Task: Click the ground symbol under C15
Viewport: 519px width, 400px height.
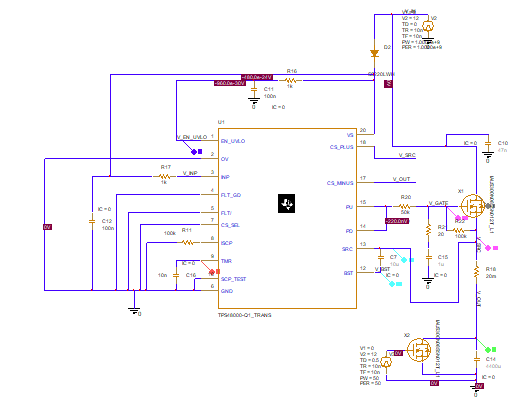Action: click(x=428, y=281)
